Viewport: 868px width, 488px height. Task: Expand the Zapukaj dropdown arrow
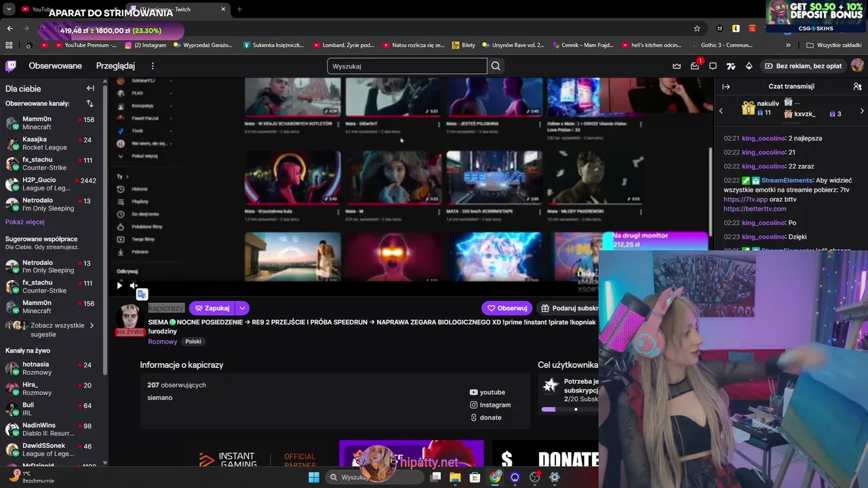(x=242, y=308)
